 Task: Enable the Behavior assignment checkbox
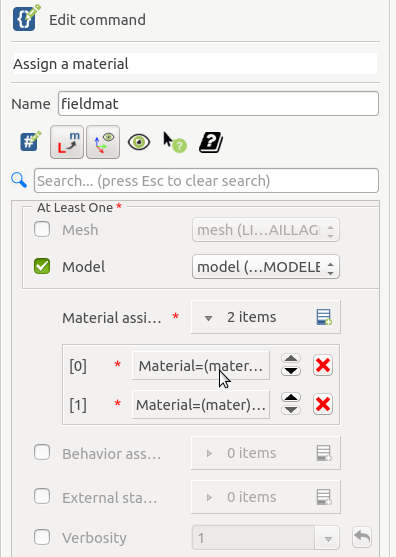tap(42, 453)
